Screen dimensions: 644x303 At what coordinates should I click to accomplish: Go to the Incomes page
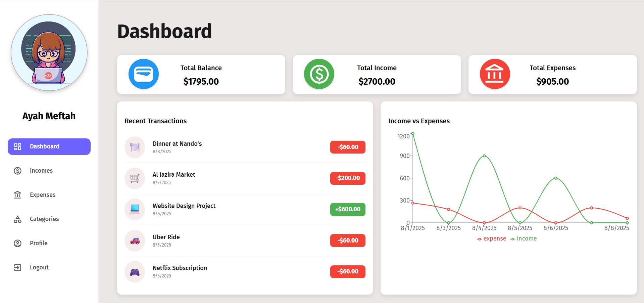click(x=41, y=171)
